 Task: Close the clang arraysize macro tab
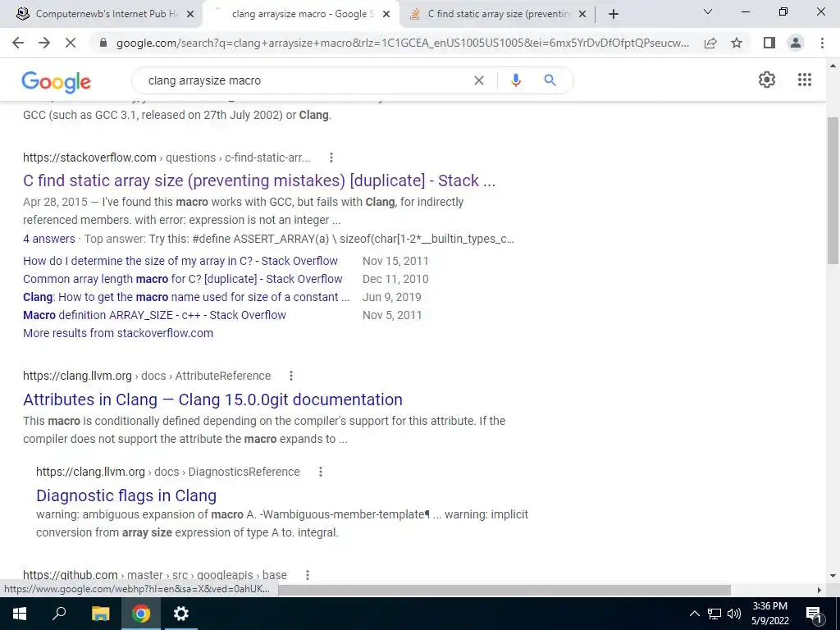coord(386,15)
